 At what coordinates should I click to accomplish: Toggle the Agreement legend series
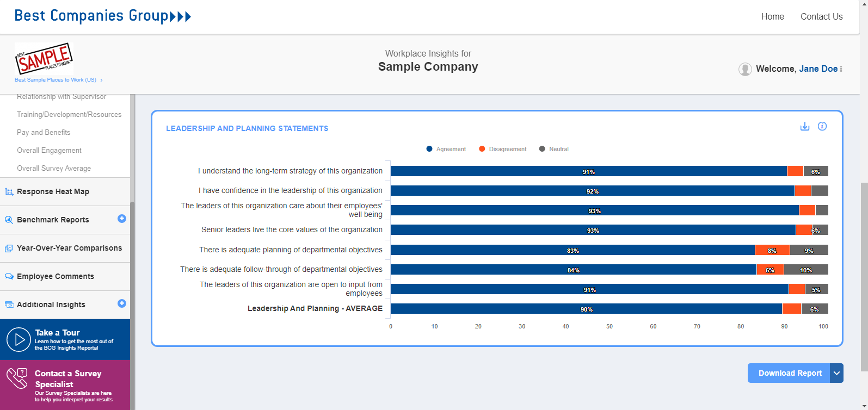tap(446, 149)
